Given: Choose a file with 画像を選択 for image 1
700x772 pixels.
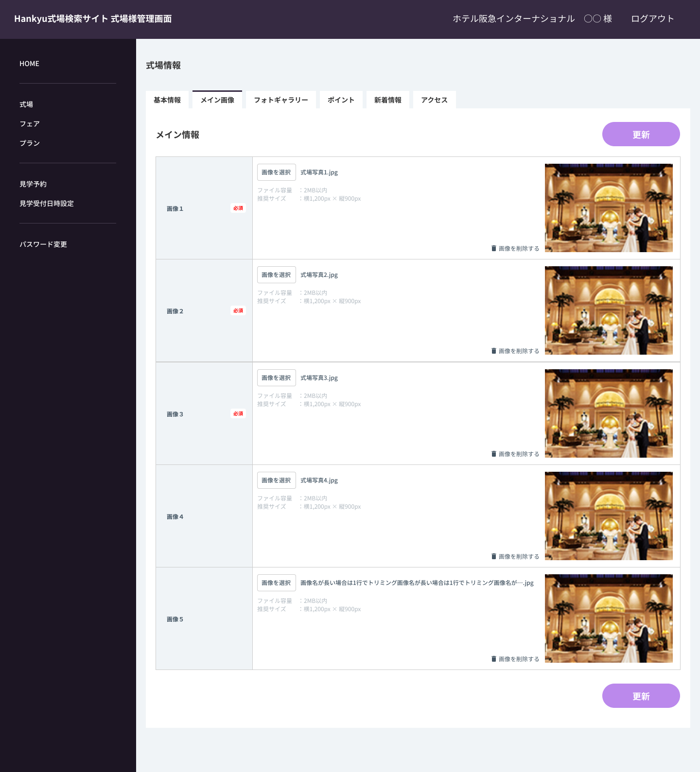Looking at the screenshot, I should pos(276,172).
